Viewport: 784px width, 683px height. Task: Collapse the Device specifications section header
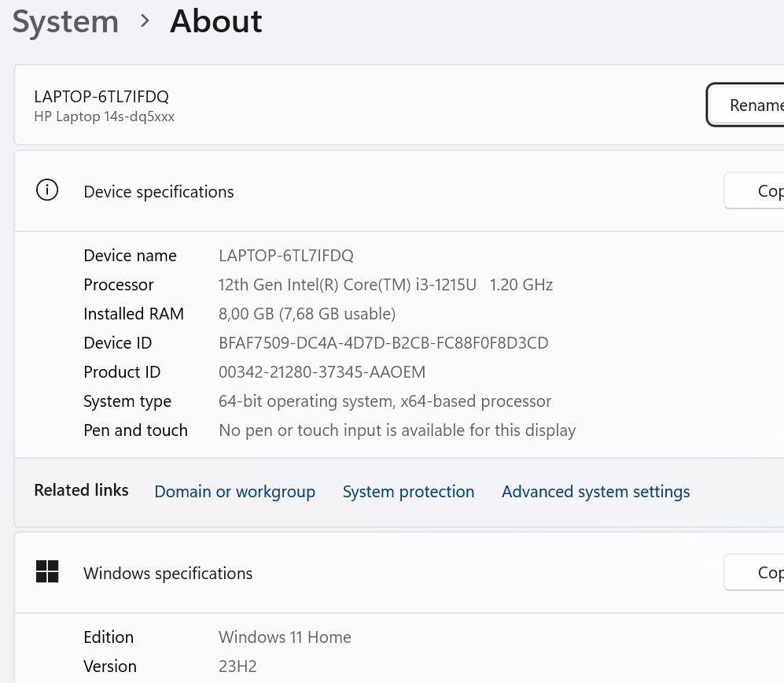click(393, 191)
